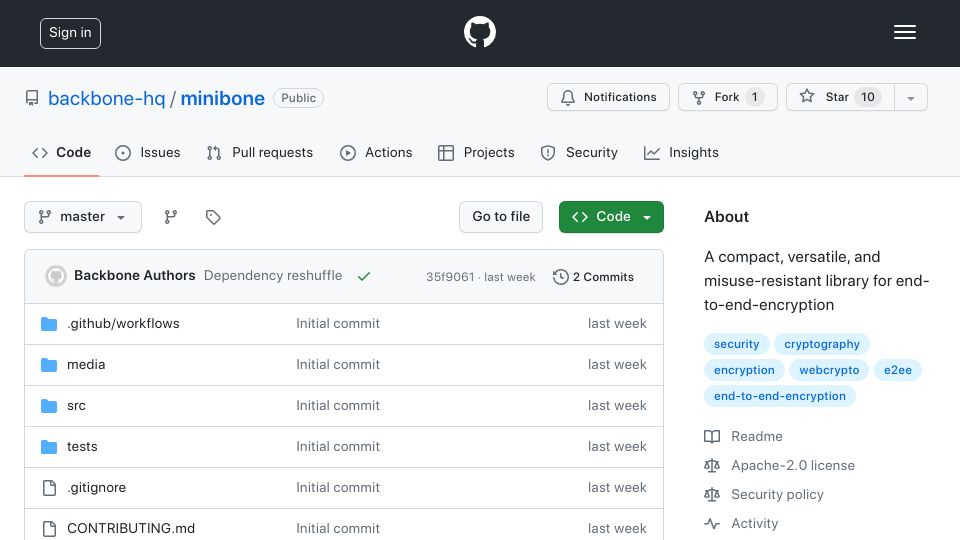Click the star count badge 10
This screenshot has height=540, width=960.
pyautogui.click(x=868, y=97)
